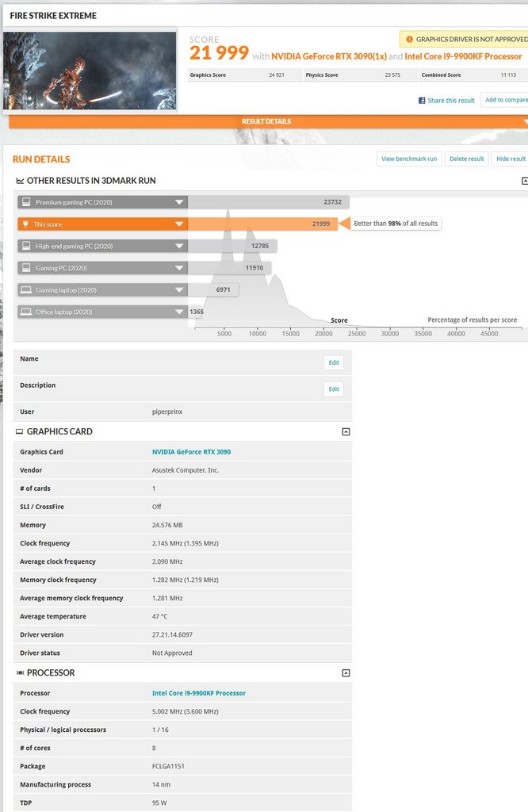The height and width of the screenshot is (812, 528).
Task: Click the Physics Score value 23 575
Action: pos(392,75)
